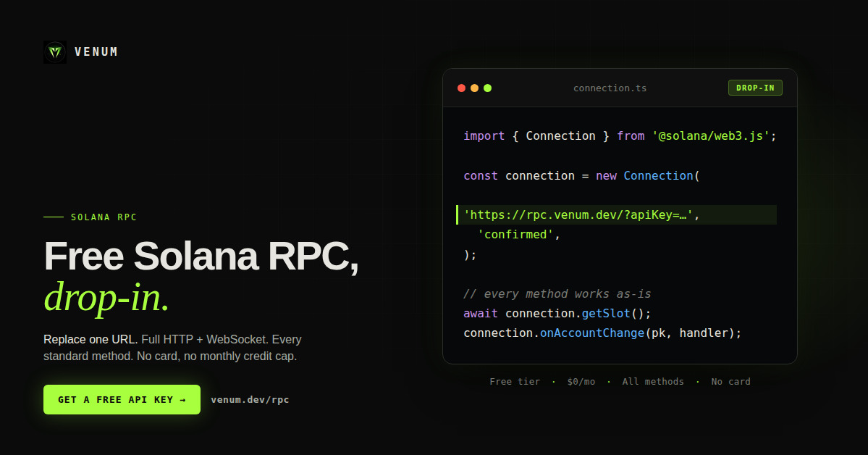Click the Get a Free API Key button
The width and height of the screenshot is (868, 455).
pyautogui.click(x=122, y=400)
